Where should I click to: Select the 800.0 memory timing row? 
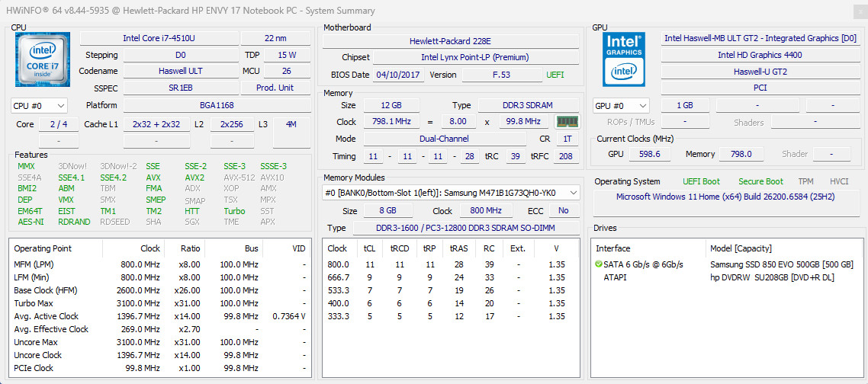[x=449, y=264]
